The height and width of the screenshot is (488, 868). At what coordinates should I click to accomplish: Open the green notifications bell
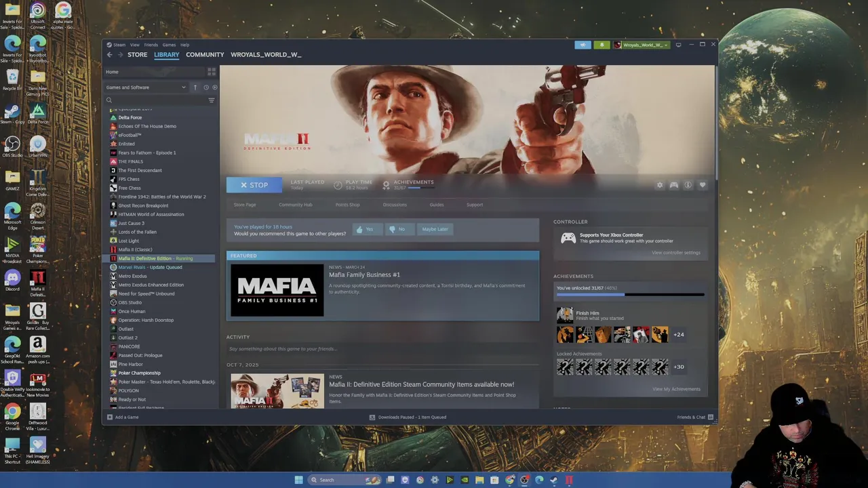point(601,45)
